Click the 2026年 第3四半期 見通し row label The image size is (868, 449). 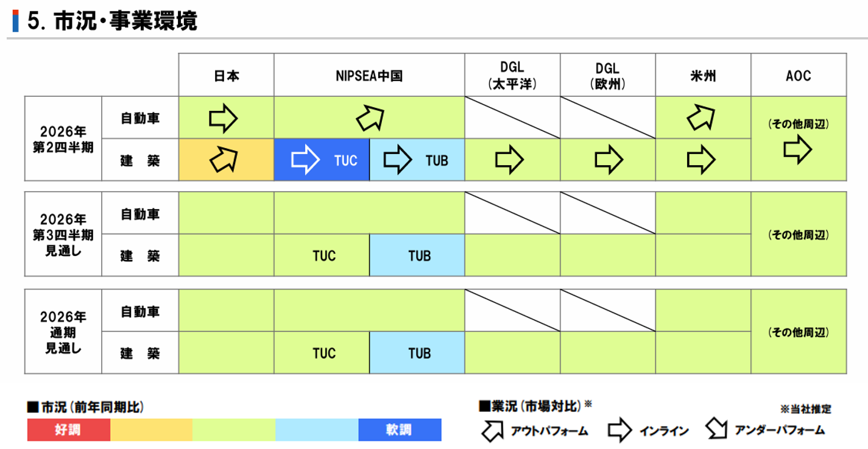[63, 234]
